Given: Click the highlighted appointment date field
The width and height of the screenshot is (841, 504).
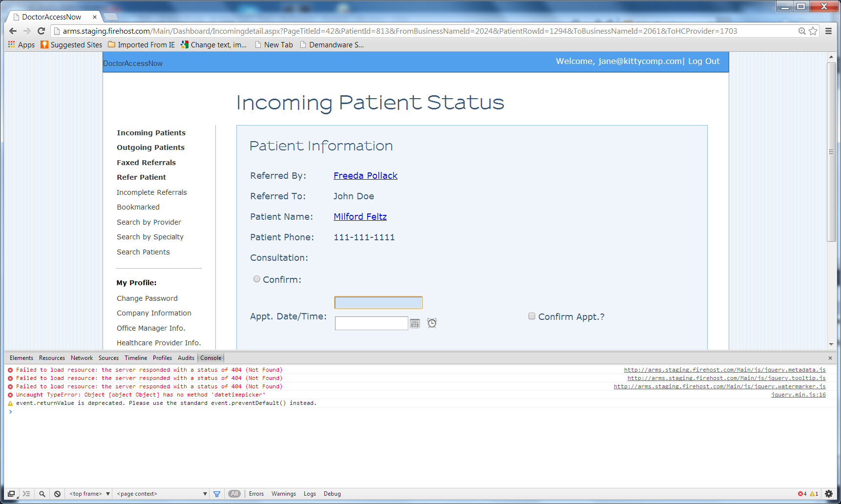Looking at the screenshot, I should click(x=378, y=303).
